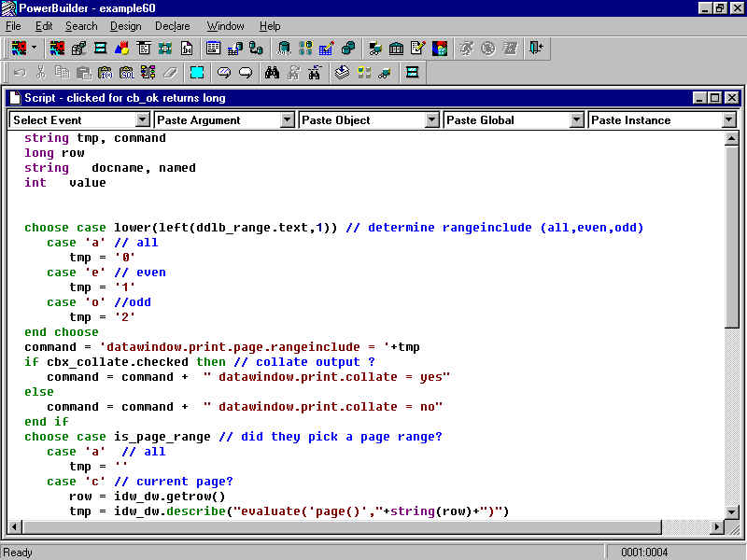The width and height of the screenshot is (747, 560).
Task: Click the Script window title bar
Action: click(x=373, y=98)
